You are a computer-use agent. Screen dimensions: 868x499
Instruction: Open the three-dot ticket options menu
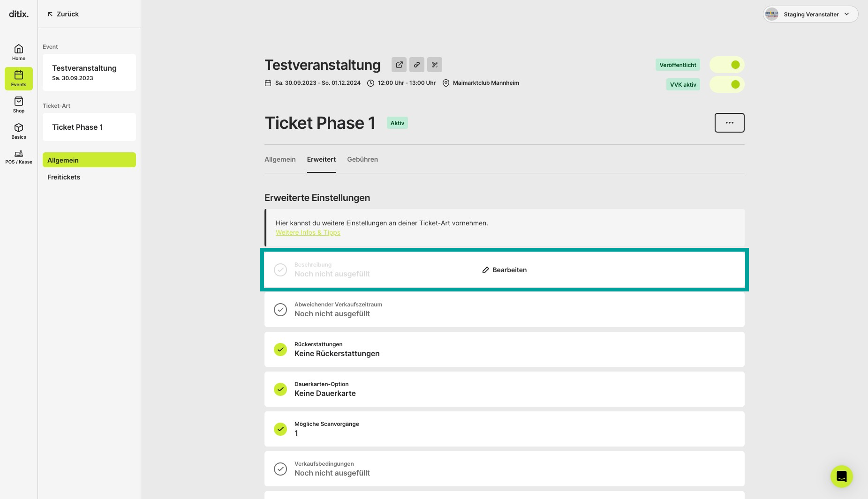tap(730, 123)
